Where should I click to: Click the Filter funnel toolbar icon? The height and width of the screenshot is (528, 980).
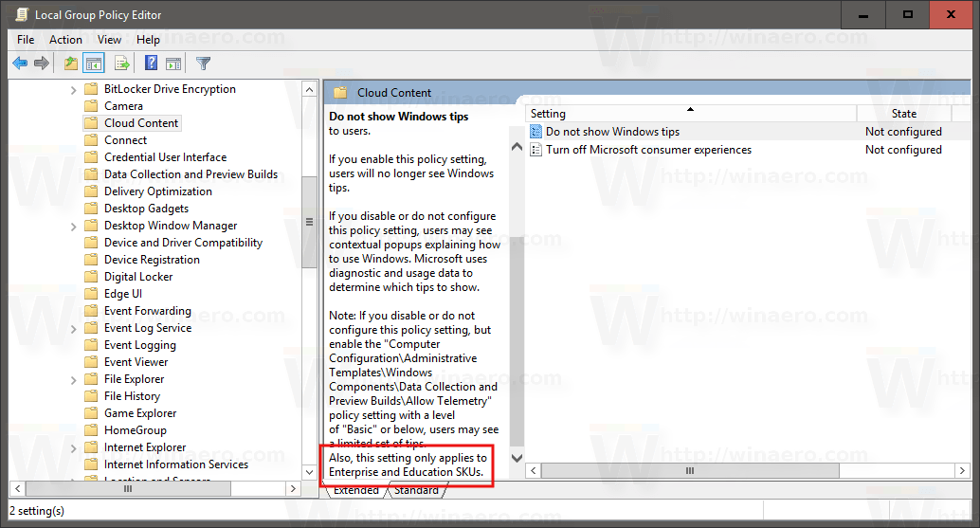(x=203, y=64)
